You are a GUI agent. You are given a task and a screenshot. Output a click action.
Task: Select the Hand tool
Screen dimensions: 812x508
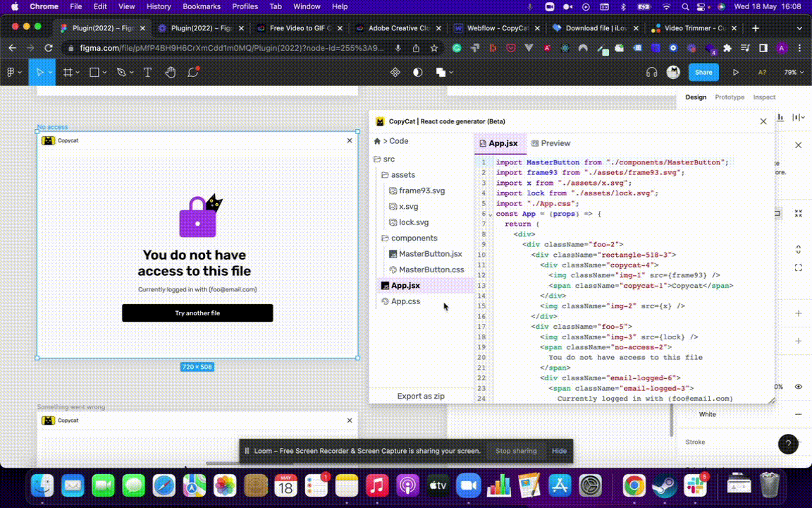click(x=170, y=73)
